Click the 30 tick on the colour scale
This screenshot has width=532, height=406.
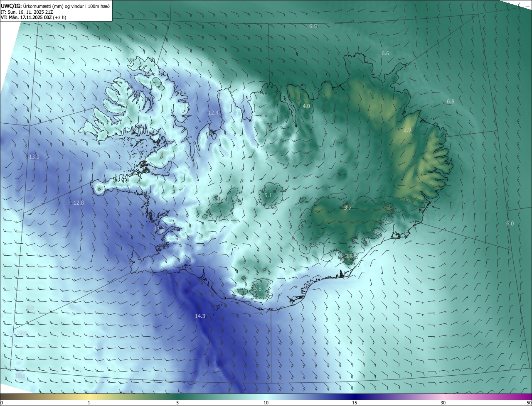coord(443,403)
